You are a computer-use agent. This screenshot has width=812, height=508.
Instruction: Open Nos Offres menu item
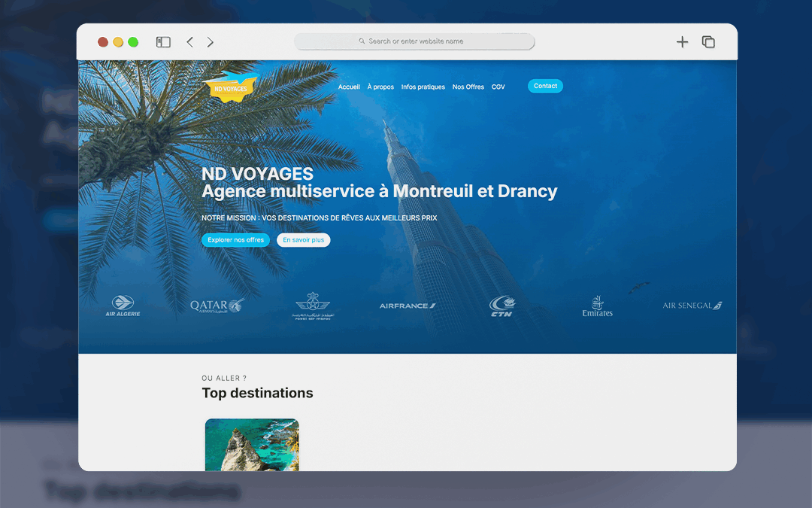[x=468, y=87]
